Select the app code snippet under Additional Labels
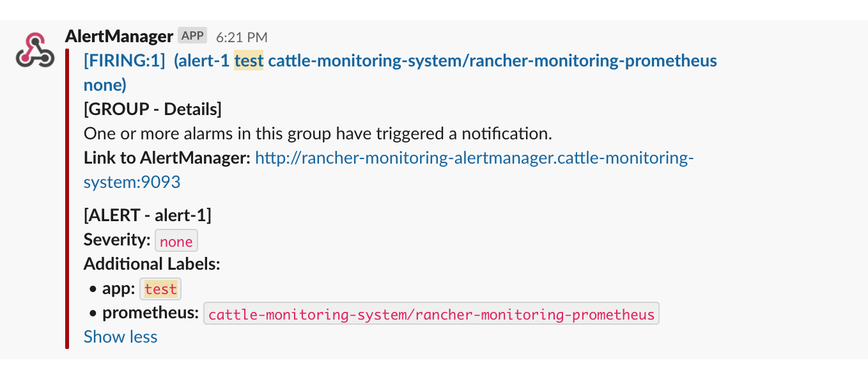Viewport: 868px width, 372px height. [x=160, y=288]
